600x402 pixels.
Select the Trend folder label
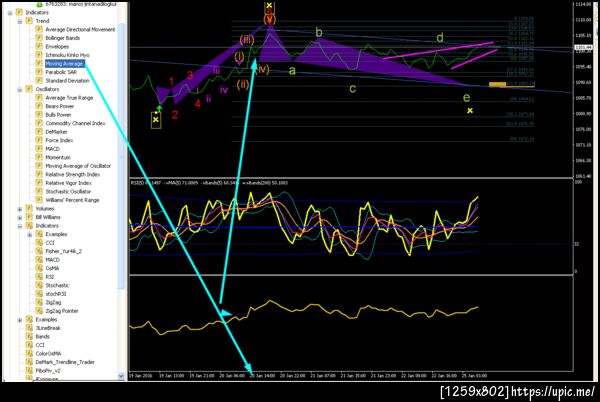point(42,21)
